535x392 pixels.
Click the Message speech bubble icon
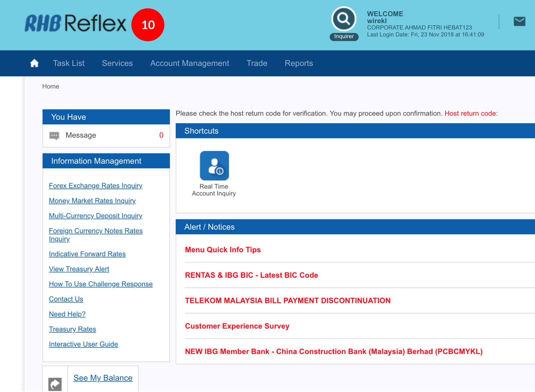click(54, 136)
